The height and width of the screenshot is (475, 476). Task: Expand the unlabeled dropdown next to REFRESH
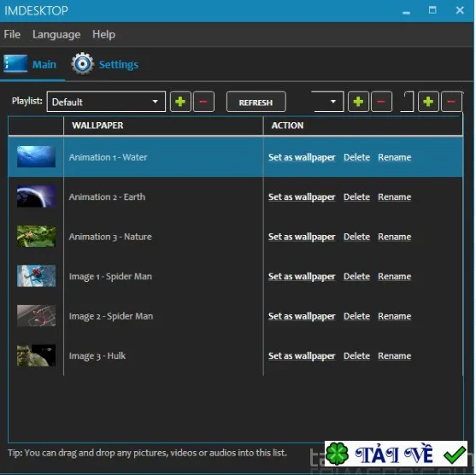[328, 102]
